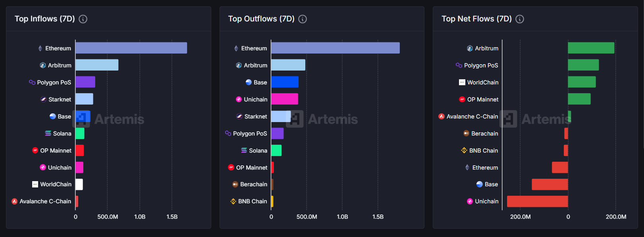Click the green WorldChain net flow bar
The width and height of the screenshot is (644, 237).
[x=582, y=82]
